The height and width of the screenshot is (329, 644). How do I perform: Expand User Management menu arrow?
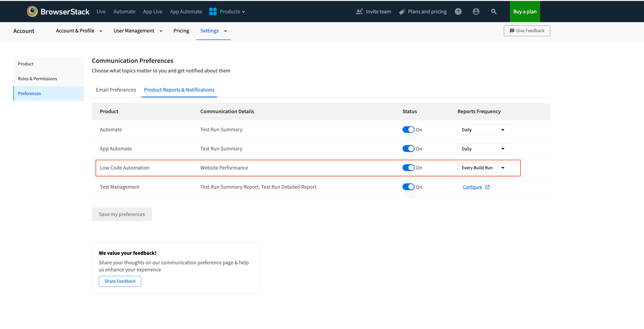(x=161, y=31)
